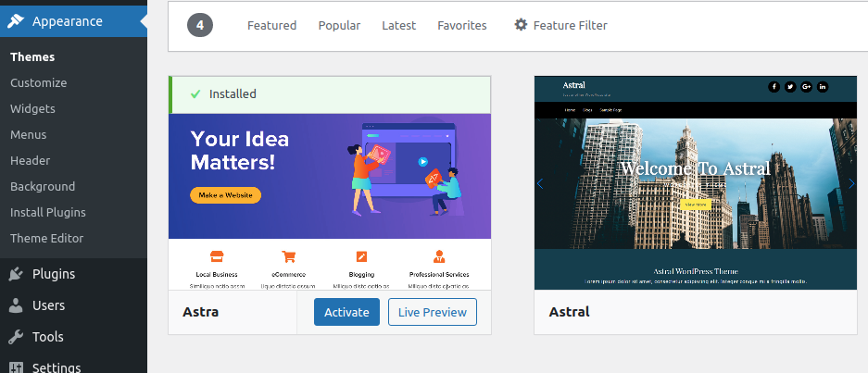Screen dimensions: 868x373
Task: Open the Feature Filter panel
Action: coord(560,26)
